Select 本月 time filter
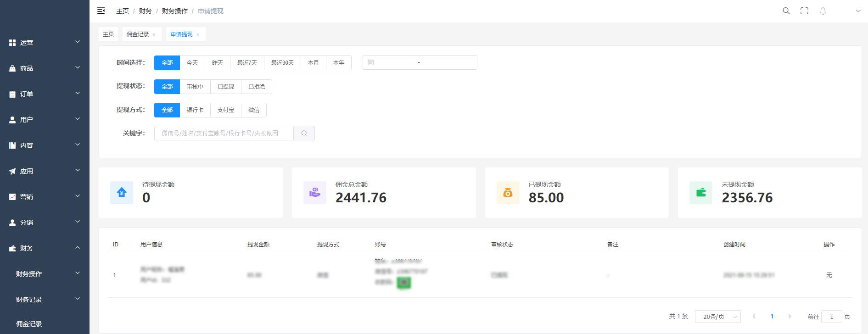Image resolution: width=868 pixels, height=334 pixels. click(x=314, y=63)
